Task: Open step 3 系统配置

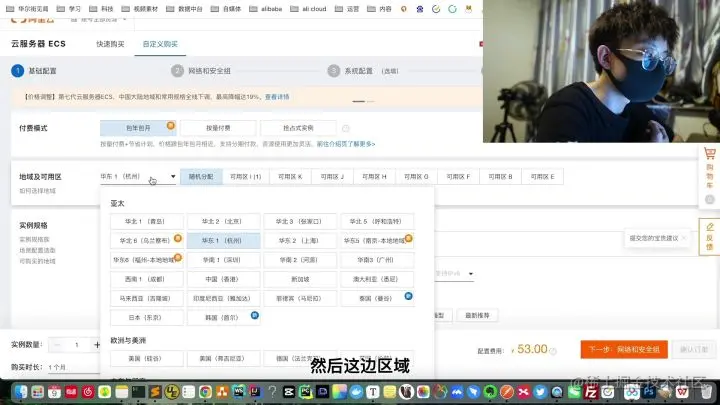Action: click(363, 71)
